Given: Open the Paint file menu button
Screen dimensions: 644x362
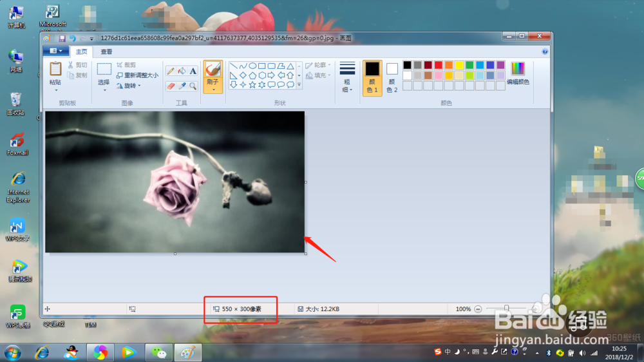Looking at the screenshot, I should click(56, 51).
